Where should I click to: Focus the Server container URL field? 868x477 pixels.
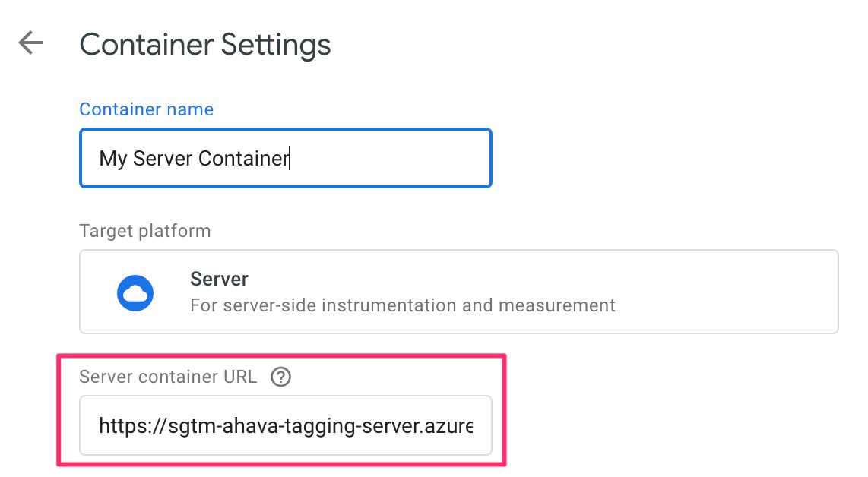pos(286,425)
